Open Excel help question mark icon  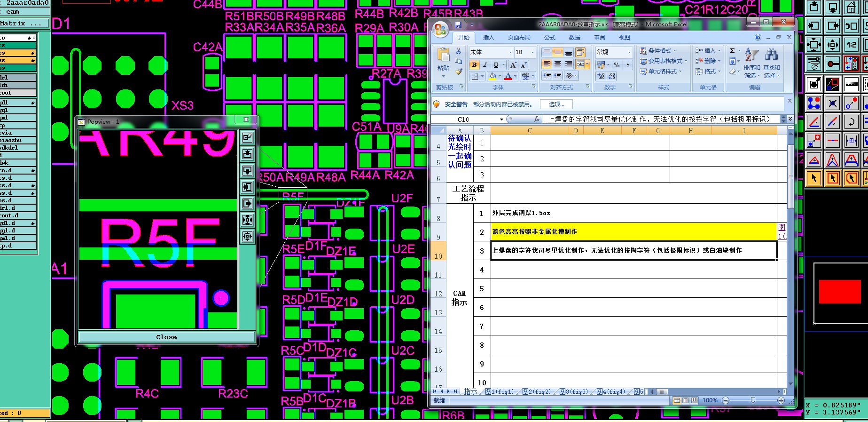(x=758, y=37)
